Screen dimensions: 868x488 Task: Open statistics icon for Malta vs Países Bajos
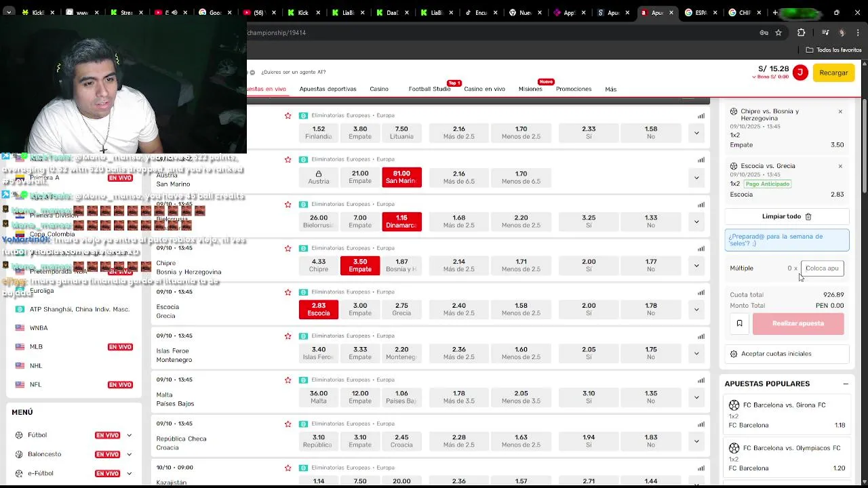(x=701, y=380)
